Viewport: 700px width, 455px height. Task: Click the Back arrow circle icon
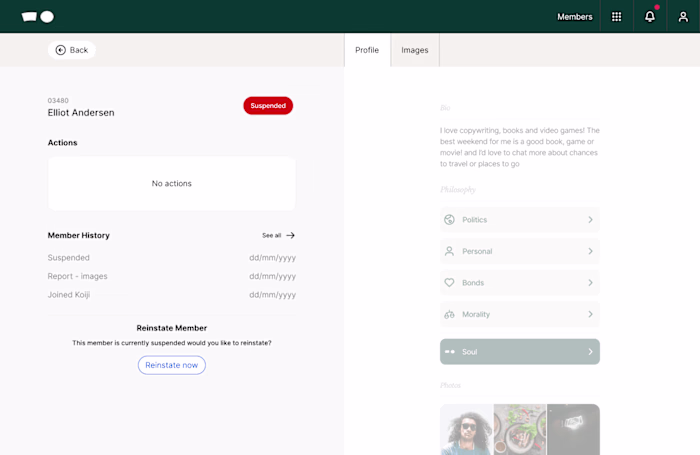[x=61, y=50]
